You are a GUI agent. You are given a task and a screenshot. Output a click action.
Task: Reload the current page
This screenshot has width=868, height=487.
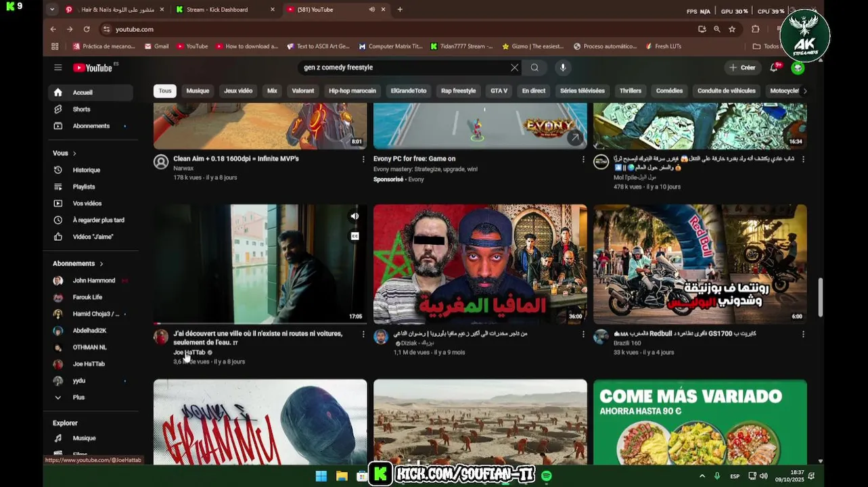click(x=87, y=29)
